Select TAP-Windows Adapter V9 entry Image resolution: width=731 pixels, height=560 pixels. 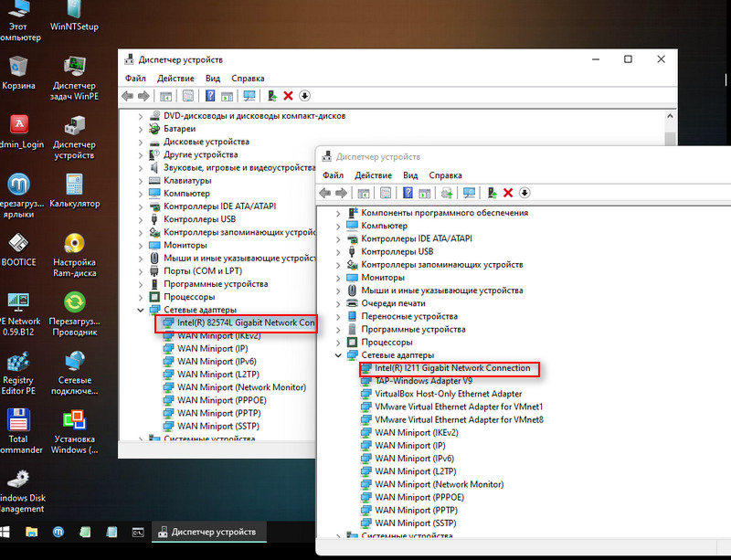[x=423, y=381]
